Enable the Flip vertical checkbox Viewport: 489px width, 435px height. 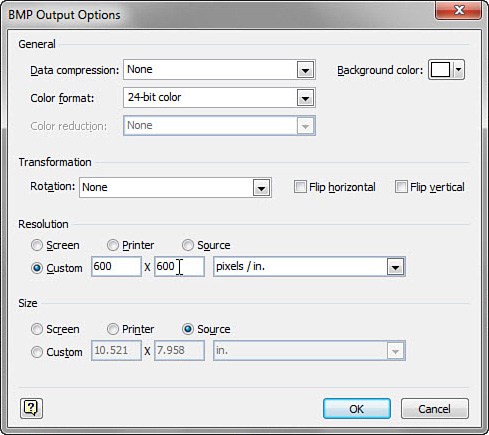tap(401, 187)
